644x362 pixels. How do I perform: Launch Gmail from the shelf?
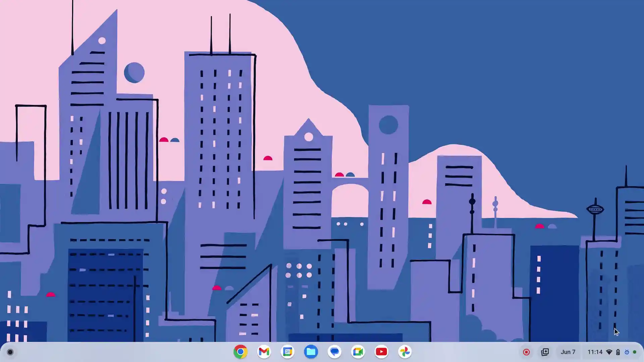[264, 352]
